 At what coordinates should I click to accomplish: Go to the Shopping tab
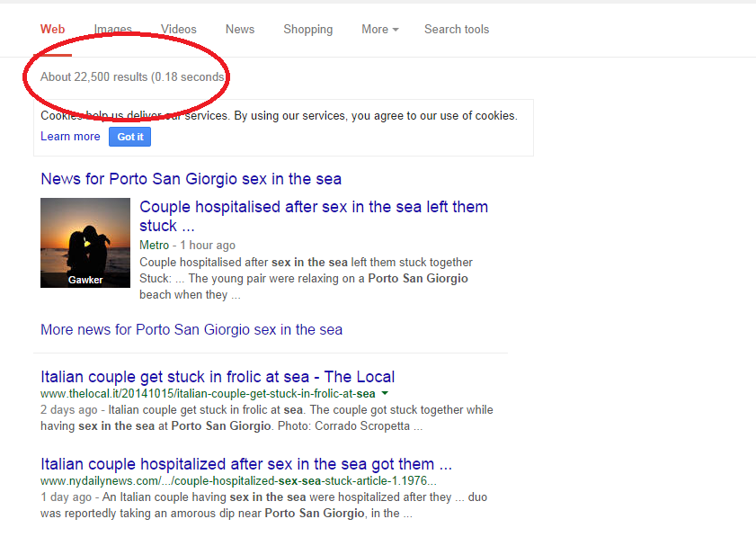point(307,30)
